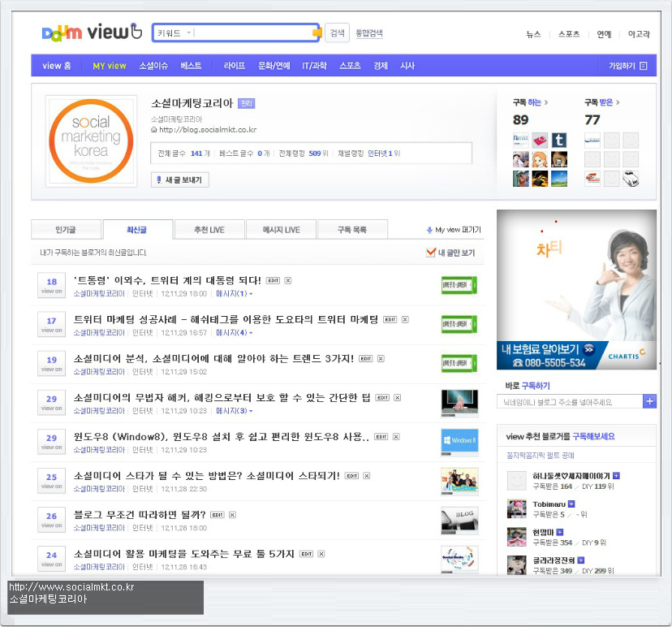Click EDIT icon on 블로그 무조건 따라하면 될까 post
This screenshot has width=672, height=627.
click(x=218, y=515)
